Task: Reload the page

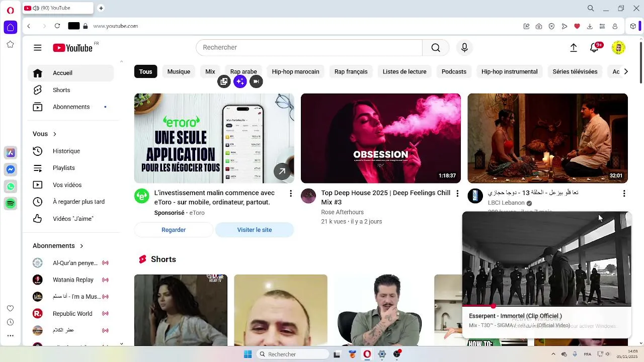Action: tap(57, 26)
